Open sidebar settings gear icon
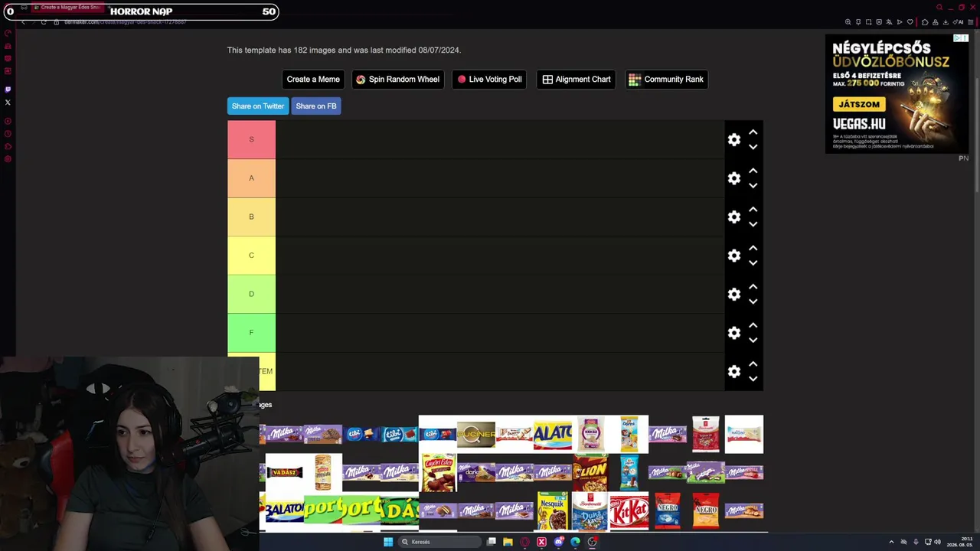The height and width of the screenshot is (551, 980). point(8,159)
